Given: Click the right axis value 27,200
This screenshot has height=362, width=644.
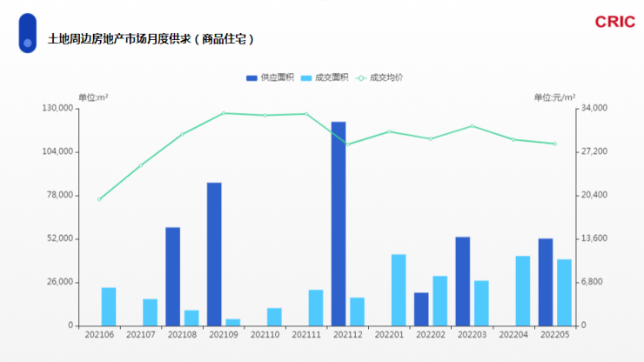Looking at the screenshot, I should pyautogui.click(x=594, y=151).
